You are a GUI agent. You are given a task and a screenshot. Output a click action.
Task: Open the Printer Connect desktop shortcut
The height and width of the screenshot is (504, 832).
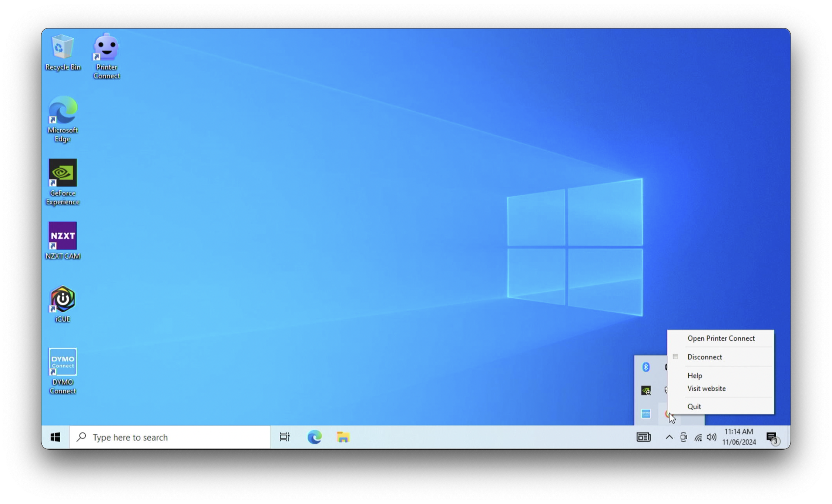(x=107, y=56)
